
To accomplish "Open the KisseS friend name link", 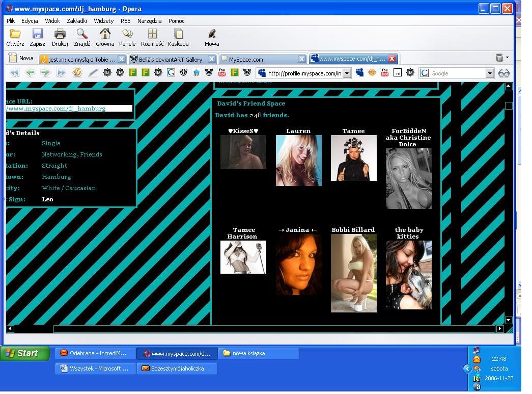I will pyautogui.click(x=243, y=131).
